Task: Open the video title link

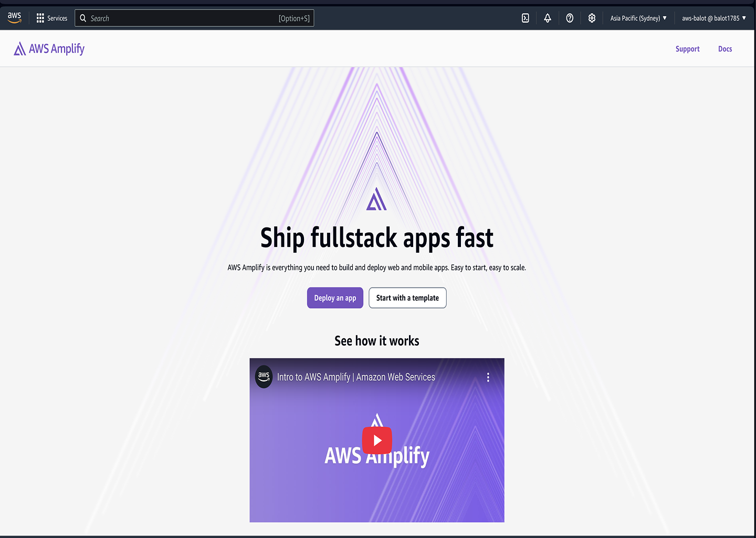Action: point(356,377)
